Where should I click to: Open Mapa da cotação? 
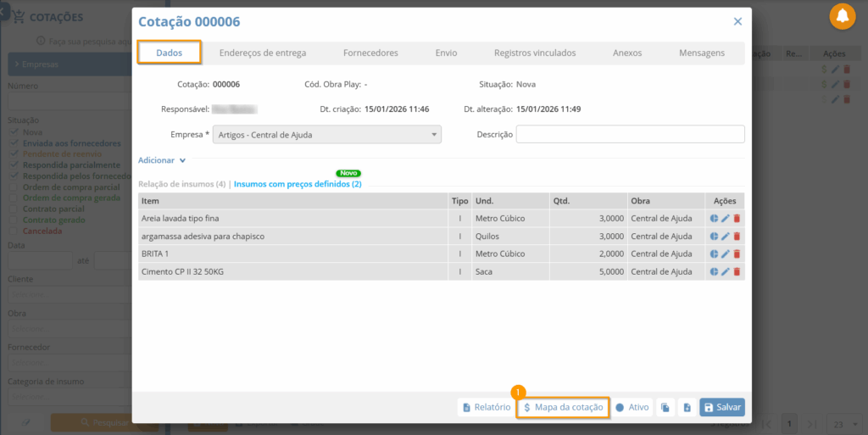point(563,408)
